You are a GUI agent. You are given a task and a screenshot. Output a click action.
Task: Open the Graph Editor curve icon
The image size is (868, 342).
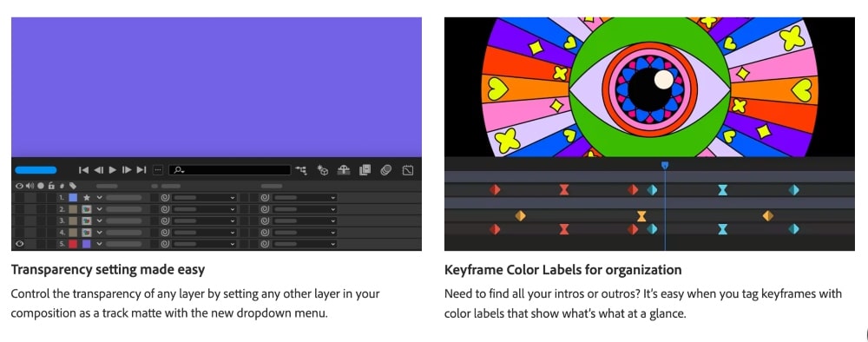tap(408, 170)
